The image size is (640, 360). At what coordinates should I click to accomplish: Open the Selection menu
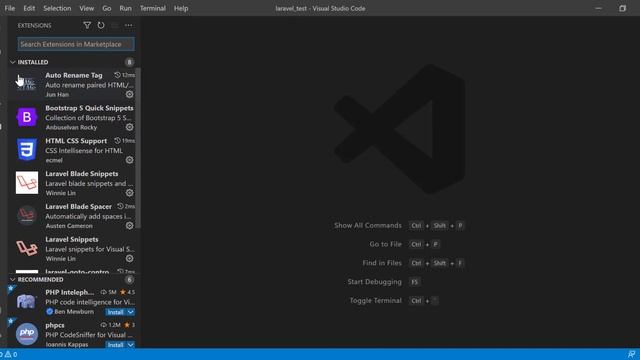coord(57,8)
